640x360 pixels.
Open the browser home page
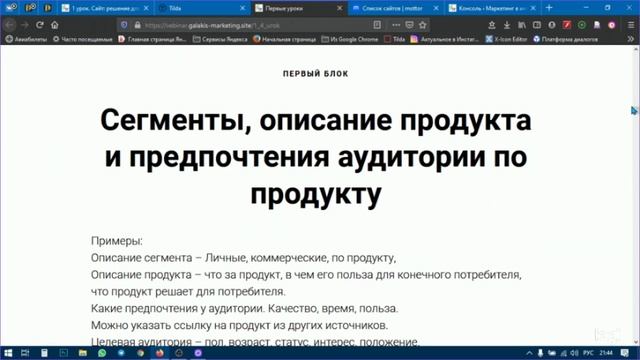(x=55, y=25)
